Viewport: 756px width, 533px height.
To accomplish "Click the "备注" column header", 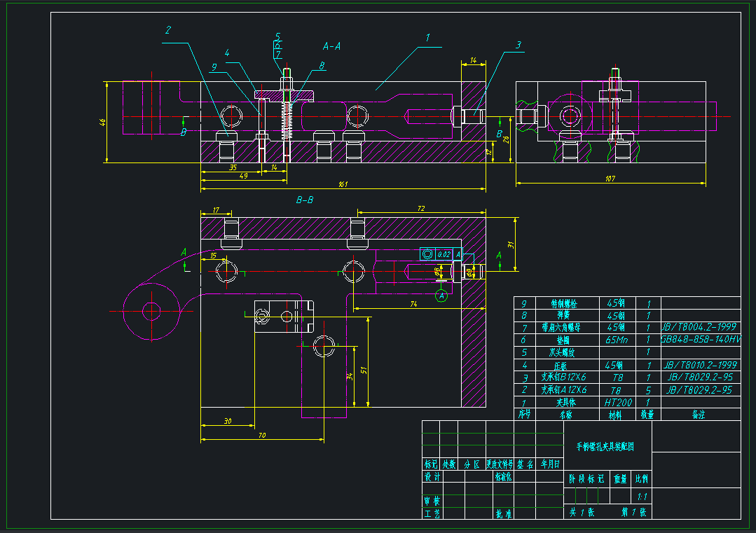I will click(698, 414).
